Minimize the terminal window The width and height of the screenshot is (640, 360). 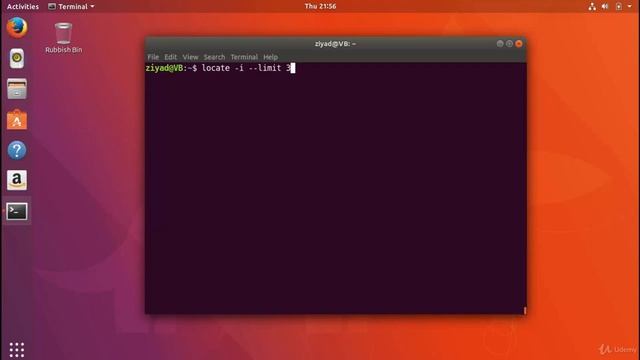coord(500,44)
